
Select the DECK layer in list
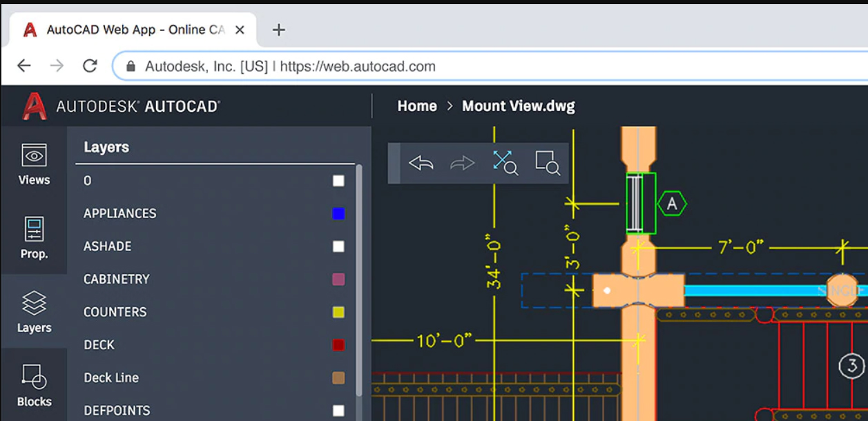coord(99,345)
